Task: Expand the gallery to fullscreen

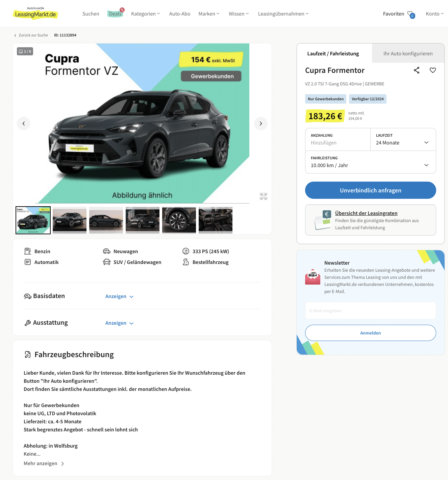Action: (264, 196)
